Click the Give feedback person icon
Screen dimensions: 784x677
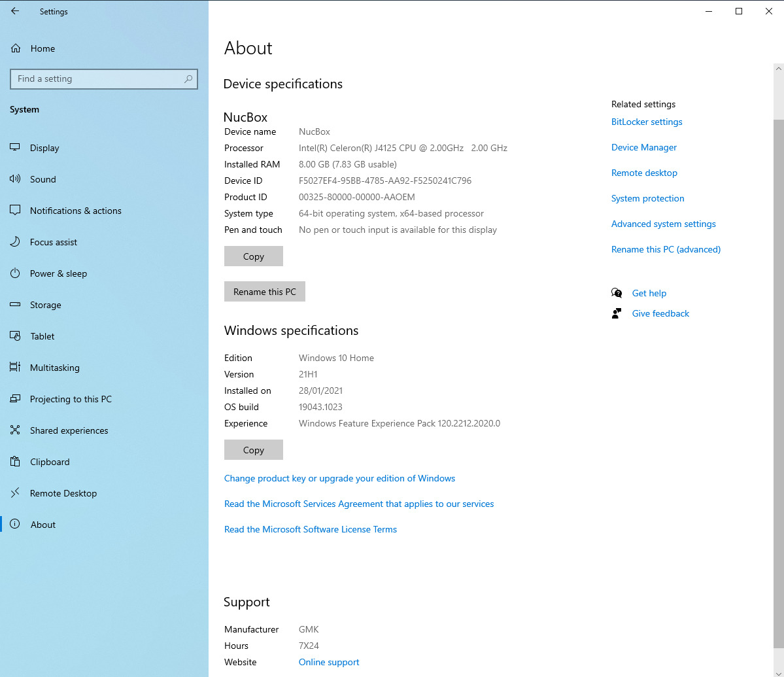point(617,313)
